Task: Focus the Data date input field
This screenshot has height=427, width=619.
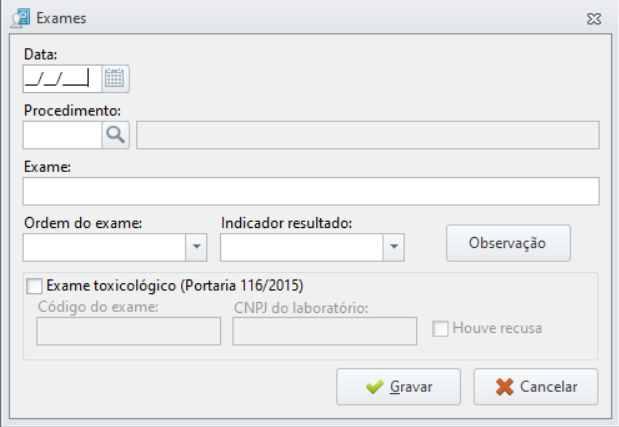Action: [62, 79]
